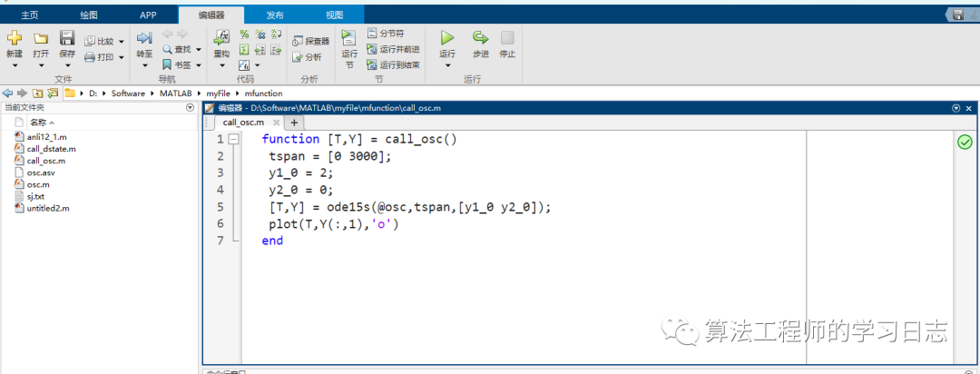980x374 pixels.
Task: Click Run and Advance (运行并前进) button
Action: click(393, 49)
